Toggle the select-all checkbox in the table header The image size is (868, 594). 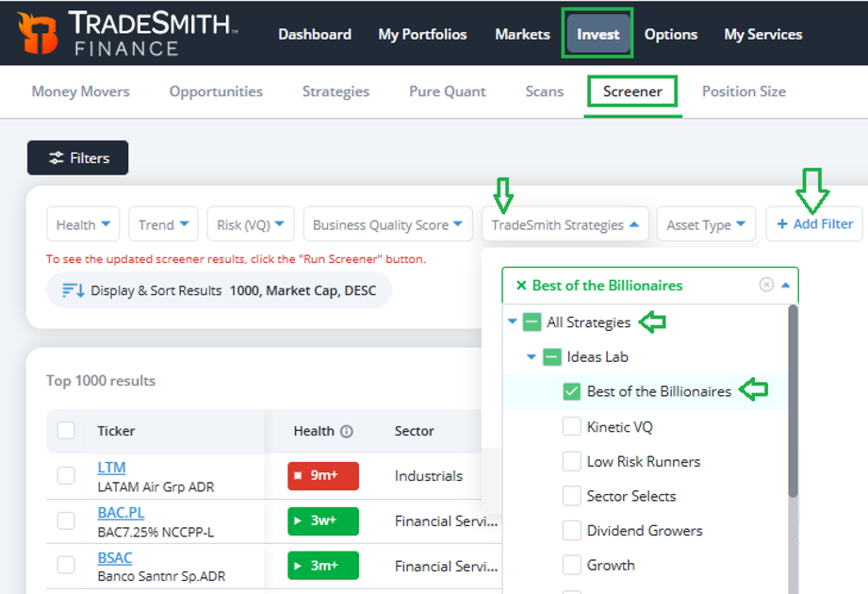(66, 430)
